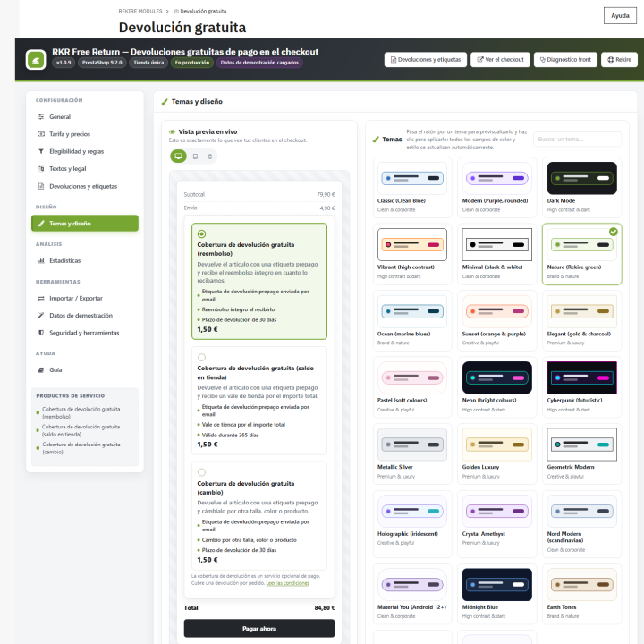This screenshot has height=644, width=644.
Task: Apply Sunset (orange & purple) theme
Action: pos(497,321)
